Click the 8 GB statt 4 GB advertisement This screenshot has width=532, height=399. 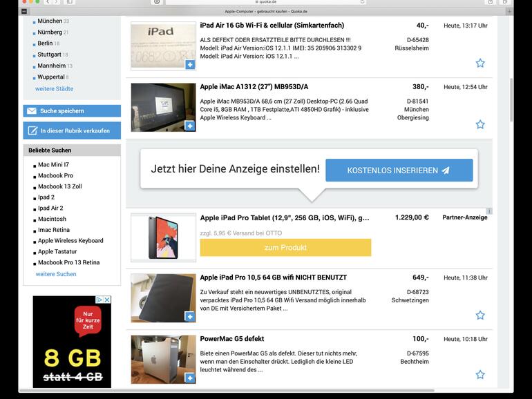[x=72, y=342]
